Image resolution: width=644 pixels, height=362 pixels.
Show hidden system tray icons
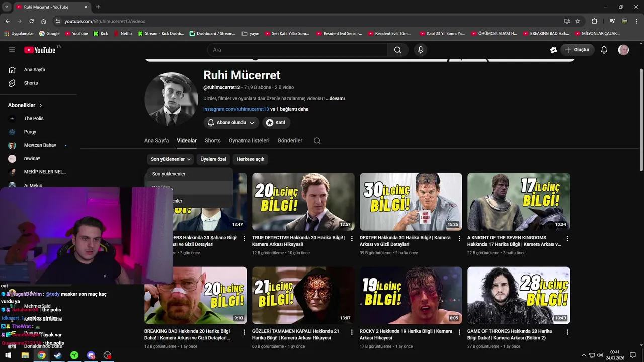[x=584, y=355]
